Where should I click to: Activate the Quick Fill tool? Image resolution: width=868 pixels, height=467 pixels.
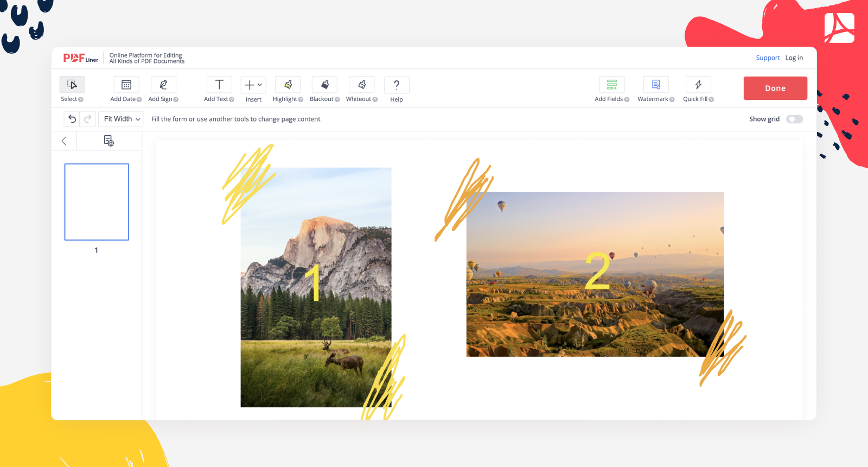(x=698, y=85)
